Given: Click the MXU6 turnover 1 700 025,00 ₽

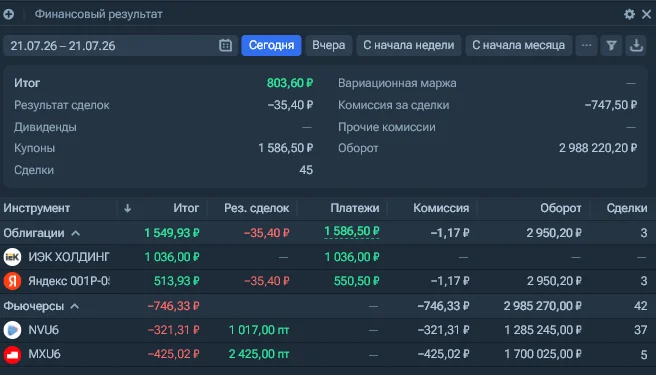Looking at the screenshot, I should tap(543, 354).
